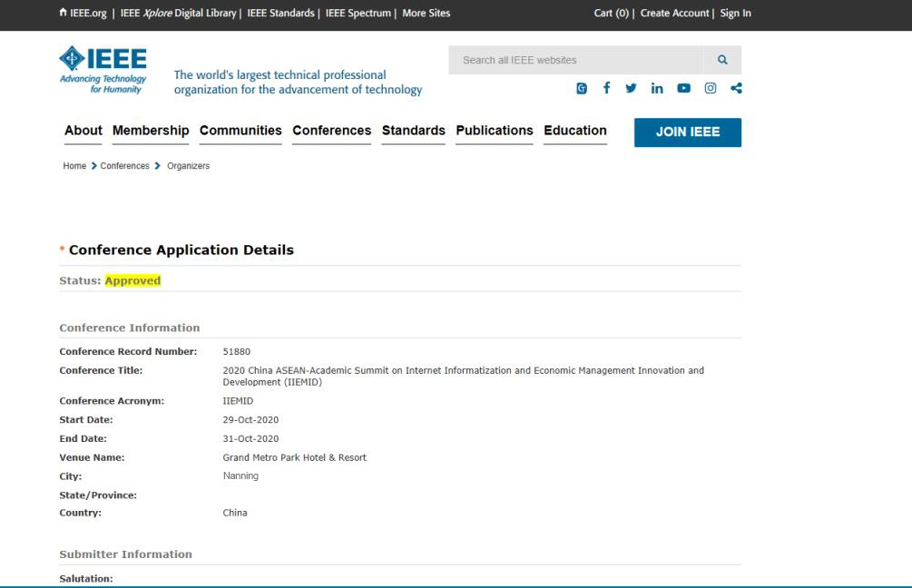Open IEEE Collabratec social icon
Viewport: 912px width, 588px height.
(x=582, y=88)
